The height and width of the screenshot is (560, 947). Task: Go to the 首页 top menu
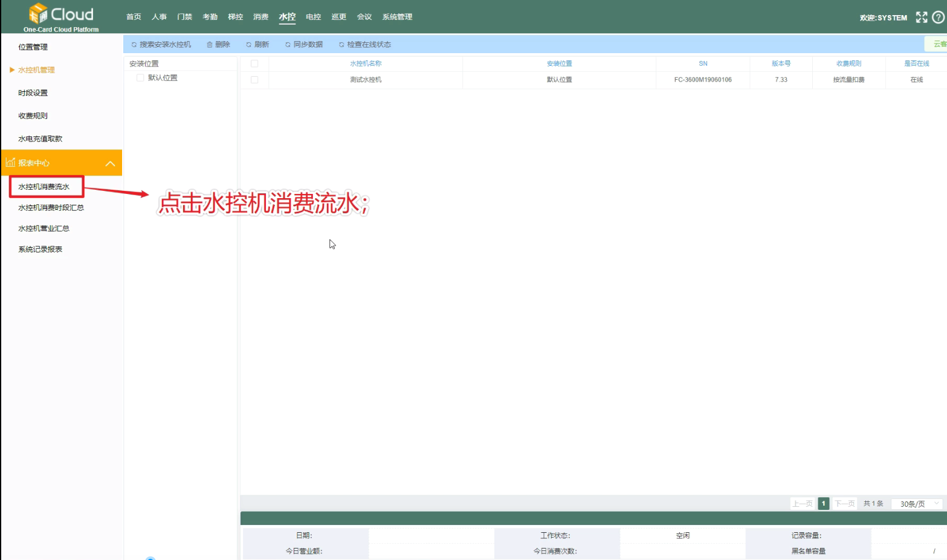tap(134, 17)
